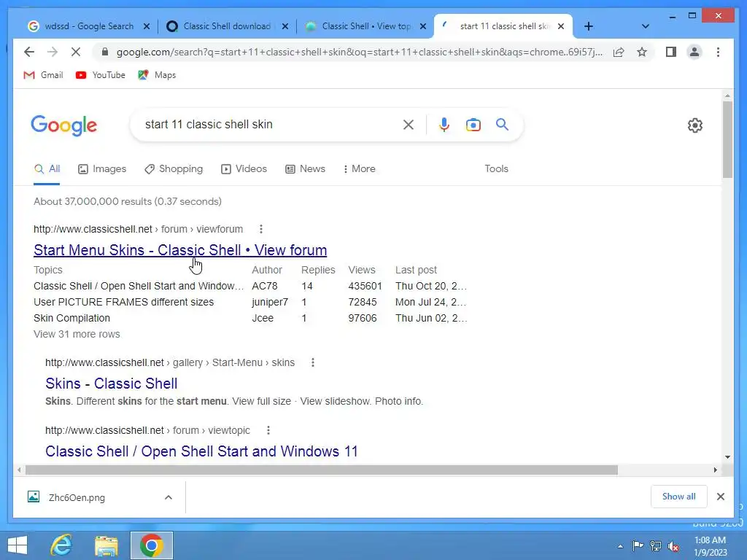Open the Windows Start button
Viewport: 747px width, 560px height.
pyautogui.click(x=18, y=545)
